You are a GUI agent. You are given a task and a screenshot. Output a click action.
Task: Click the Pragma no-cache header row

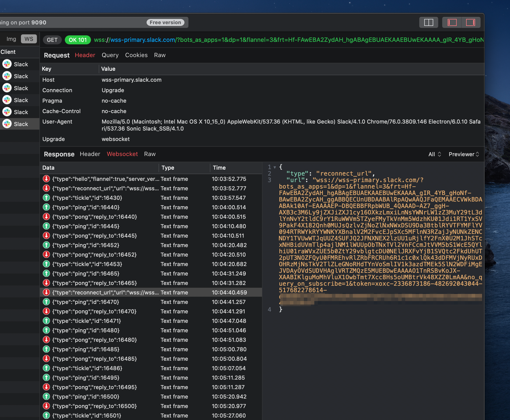click(262, 101)
